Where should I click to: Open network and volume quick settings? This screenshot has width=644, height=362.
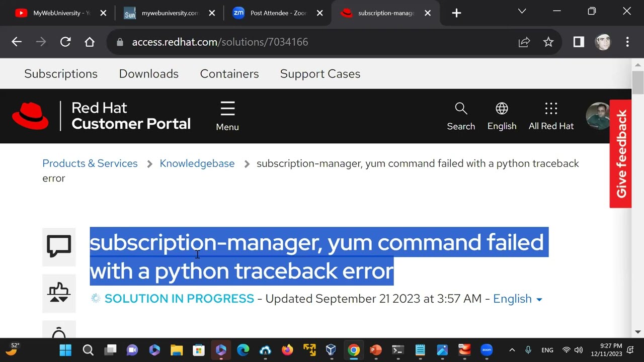coord(573,350)
